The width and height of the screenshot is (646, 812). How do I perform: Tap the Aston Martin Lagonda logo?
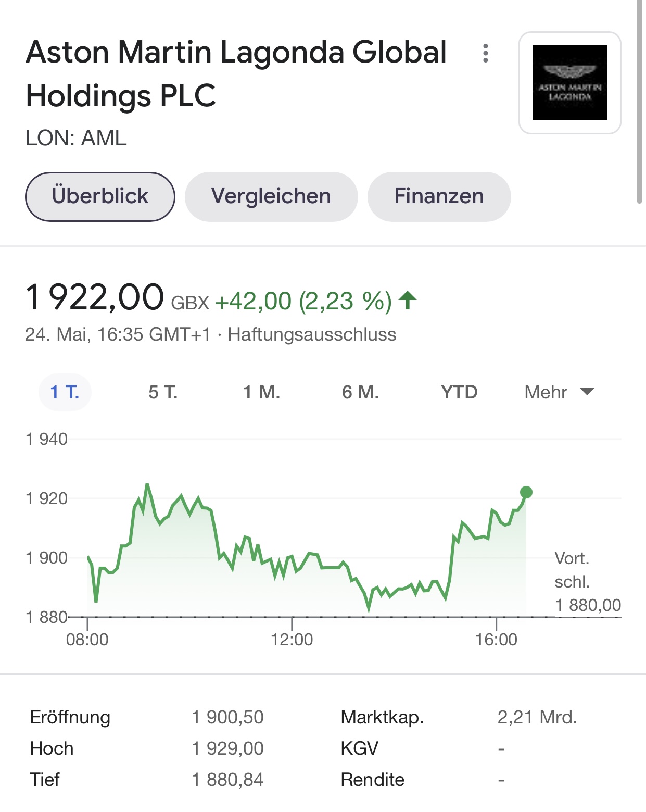(x=570, y=83)
